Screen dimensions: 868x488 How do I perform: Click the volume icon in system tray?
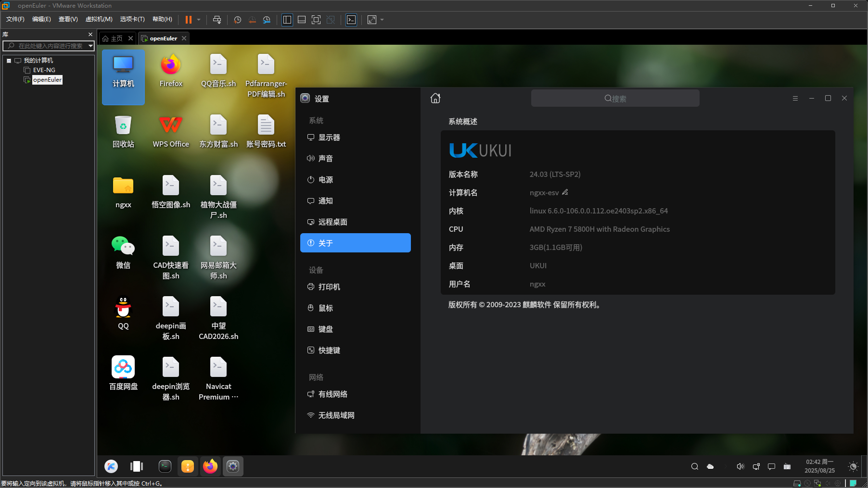click(x=740, y=466)
